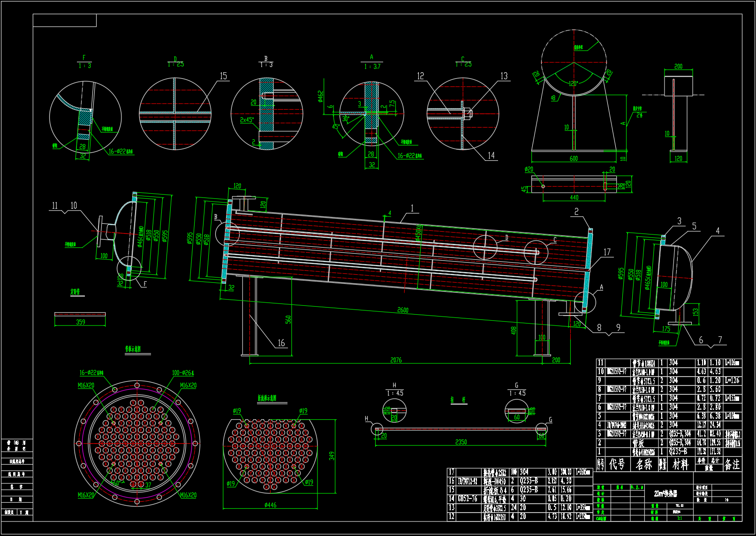756x536 pixels.
Task: Click the part callout number 15
Action: pos(223,76)
